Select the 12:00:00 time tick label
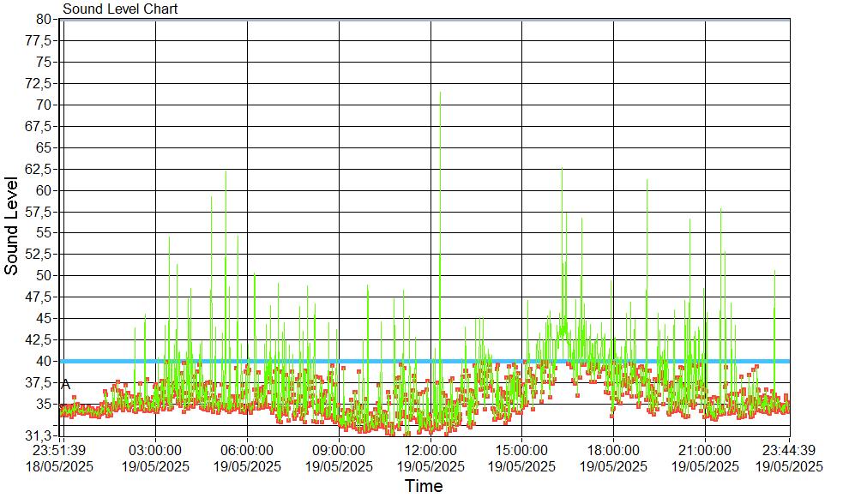This screenshot has height=504, width=849. coord(431,450)
